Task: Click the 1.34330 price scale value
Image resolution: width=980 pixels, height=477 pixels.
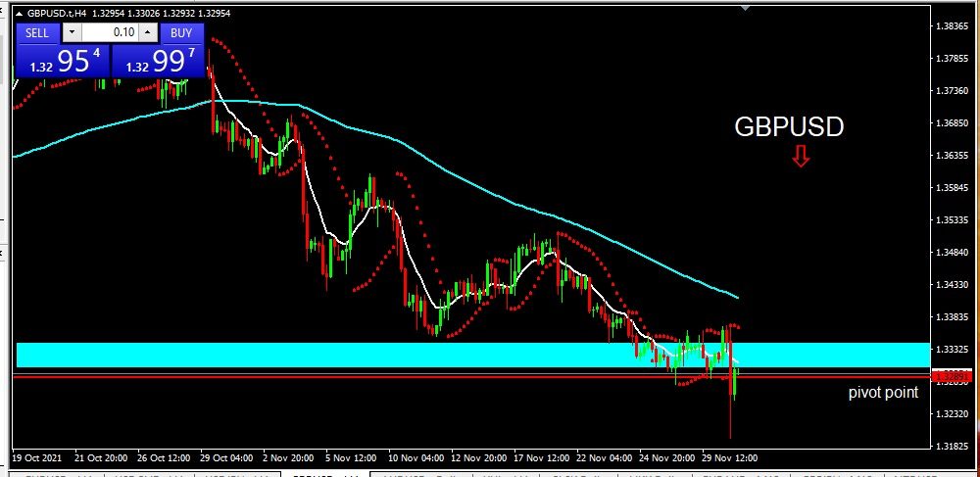Action: click(x=952, y=284)
